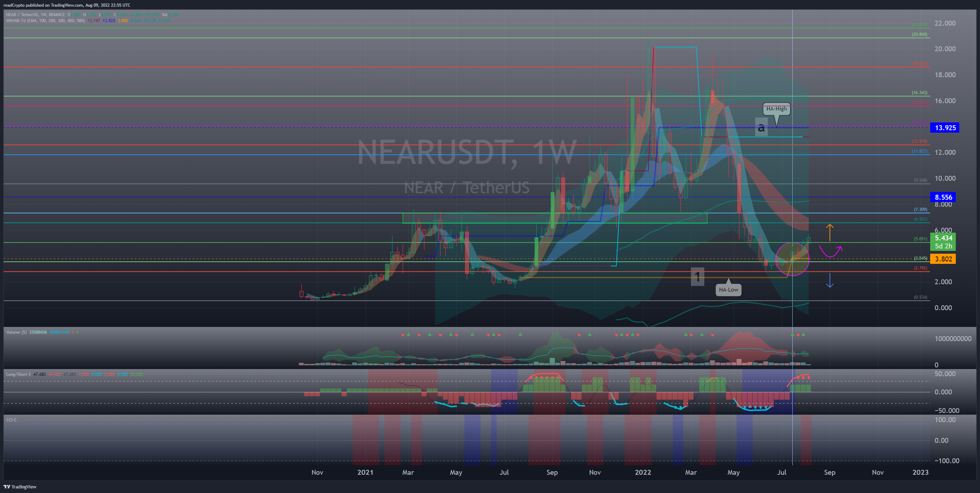Click the HA-High callout label
The height and width of the screenshot is (493, 980).
(776, 109)
